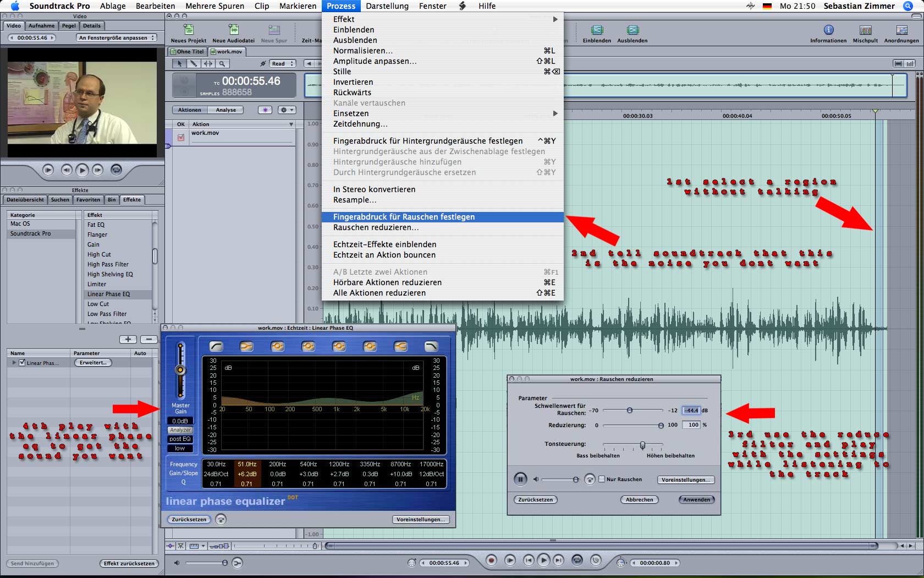Select the low-cut band icon in the equalizer
Screen dimensions: 924x578
(x=216, y=346)
